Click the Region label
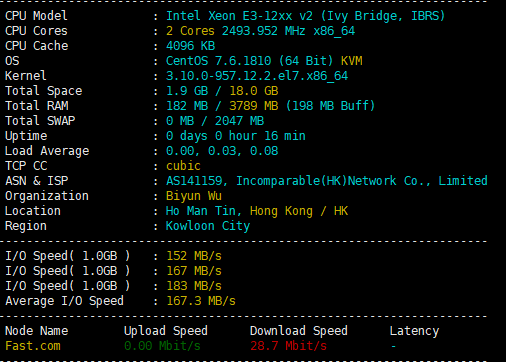This screenshot has height=362, width=506. (26, 226)
